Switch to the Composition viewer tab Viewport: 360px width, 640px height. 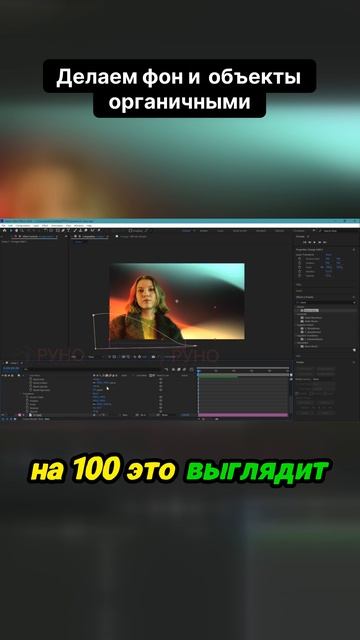(x=88, y=236)
